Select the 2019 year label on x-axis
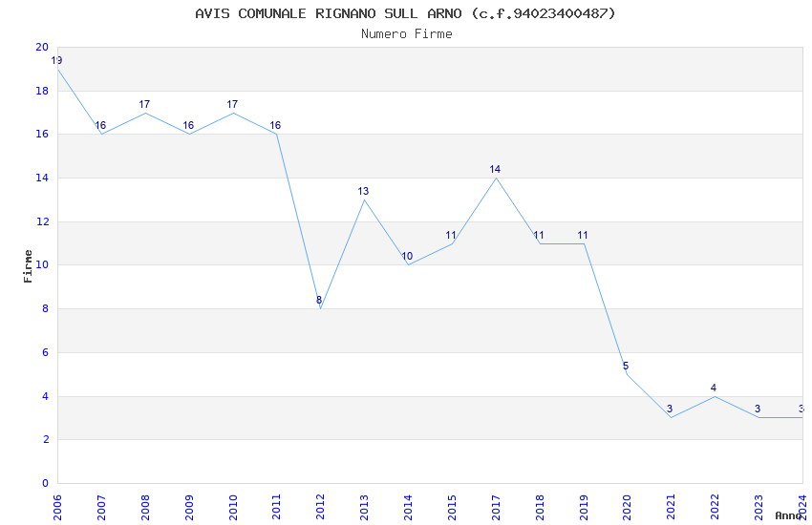812x525 pixels. 584,507
